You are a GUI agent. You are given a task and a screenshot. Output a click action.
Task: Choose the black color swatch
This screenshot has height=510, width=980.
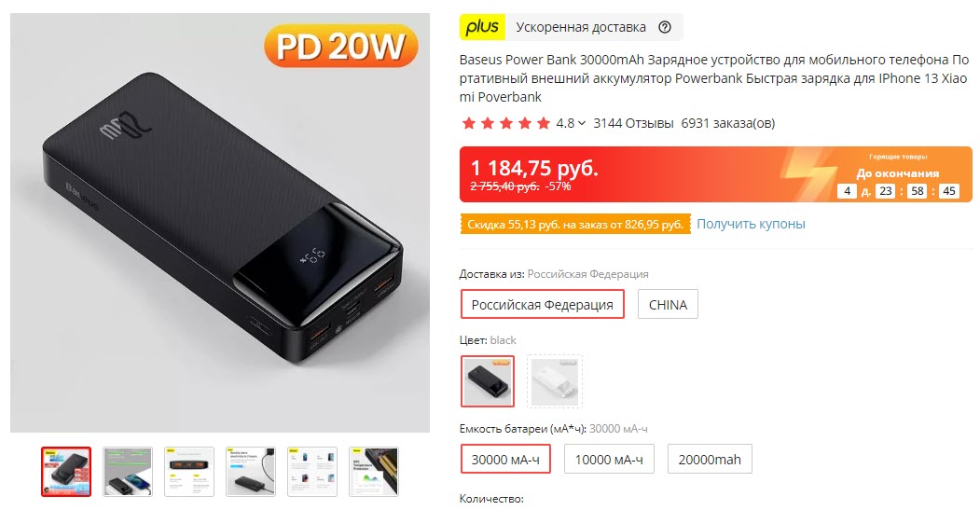tap(488, 381)
